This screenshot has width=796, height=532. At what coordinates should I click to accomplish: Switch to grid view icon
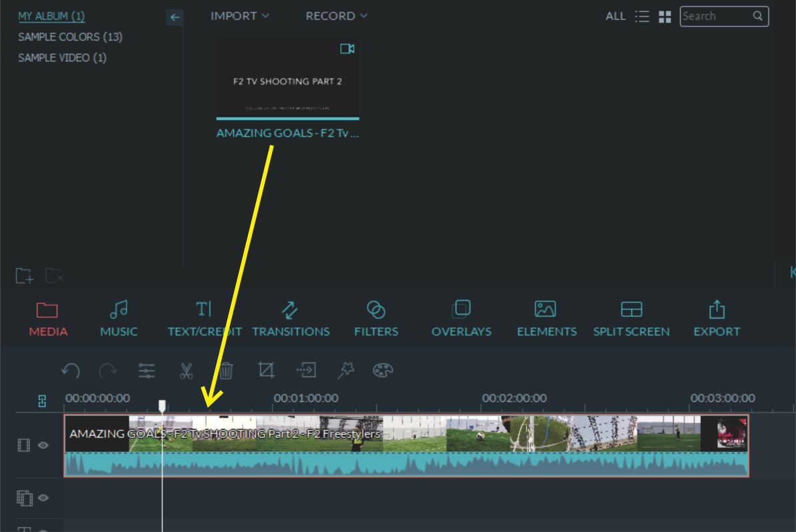point(665,17)
